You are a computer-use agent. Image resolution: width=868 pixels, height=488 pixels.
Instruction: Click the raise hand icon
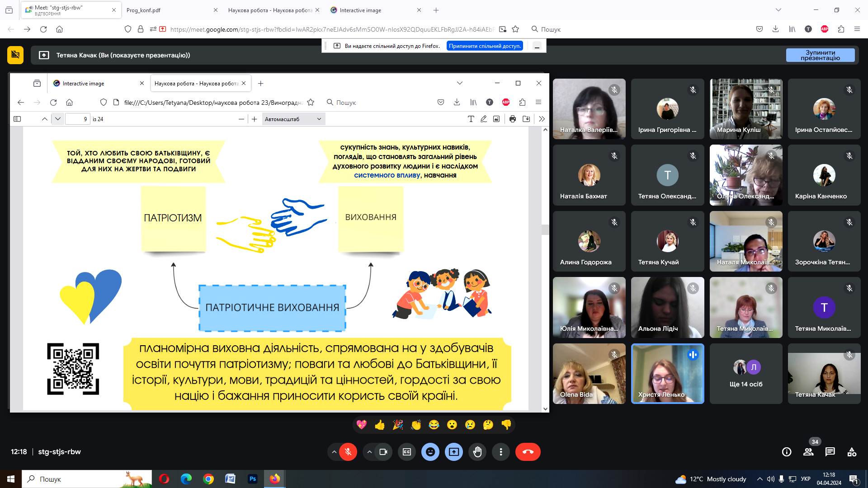[x=477, y=452]
